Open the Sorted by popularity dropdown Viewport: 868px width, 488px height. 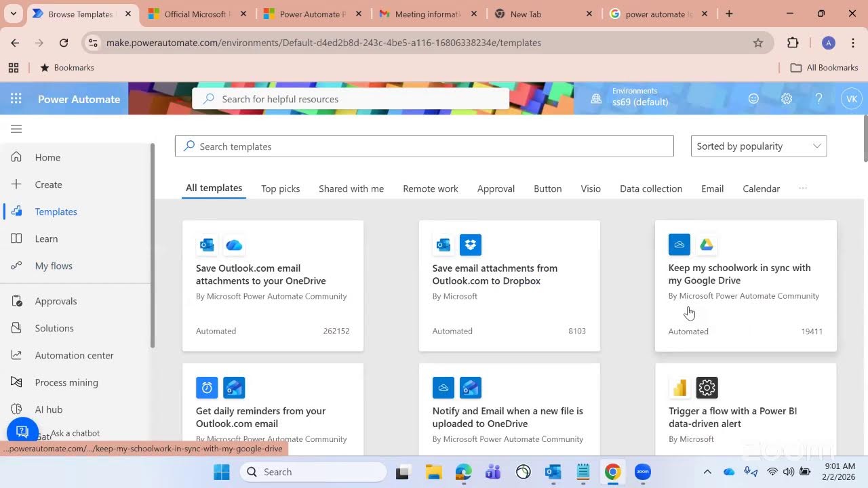[x=759, y=146]
